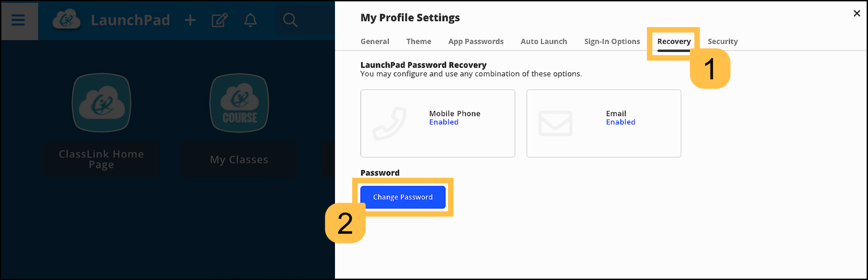The height and width of the screenshot is (280, 868).
Task: Open the hamburger navigation menu
Action: [x=19, y=20]
